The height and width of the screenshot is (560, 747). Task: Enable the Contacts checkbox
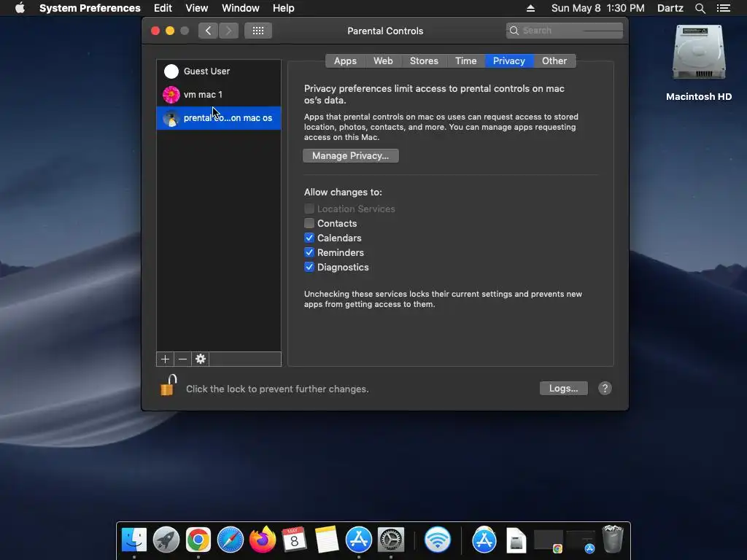coord(309,223)
